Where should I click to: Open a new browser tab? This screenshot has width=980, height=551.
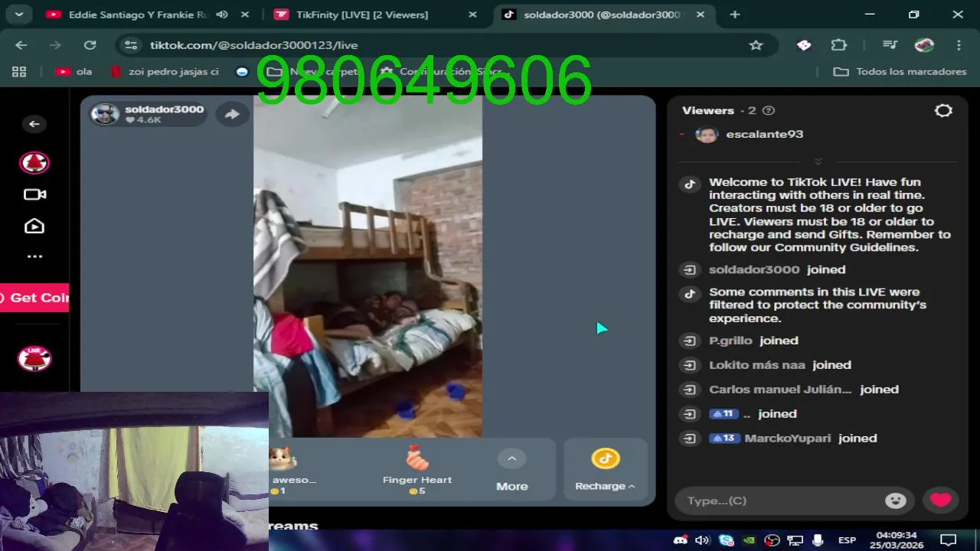pos(735,15)
